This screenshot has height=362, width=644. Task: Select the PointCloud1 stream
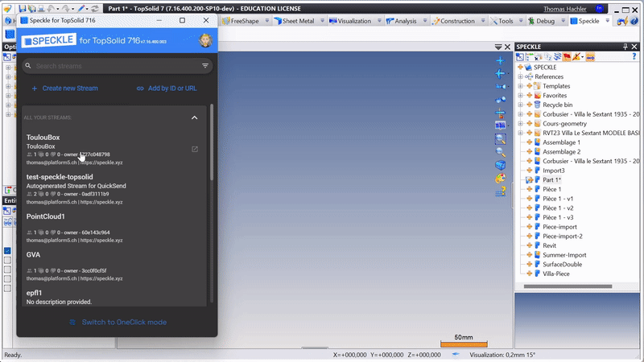(x=114, y=228)
